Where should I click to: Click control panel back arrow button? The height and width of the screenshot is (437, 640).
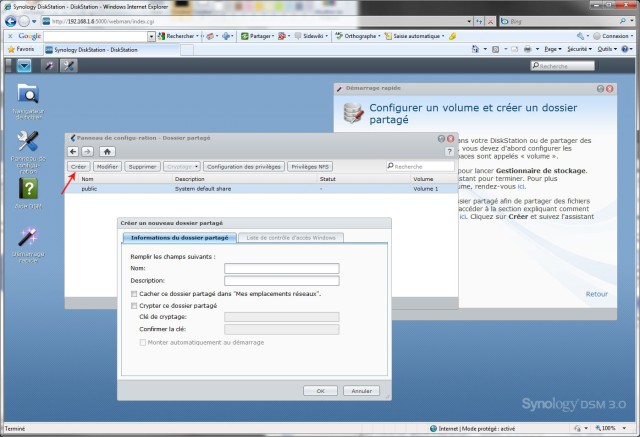[73, 152]
